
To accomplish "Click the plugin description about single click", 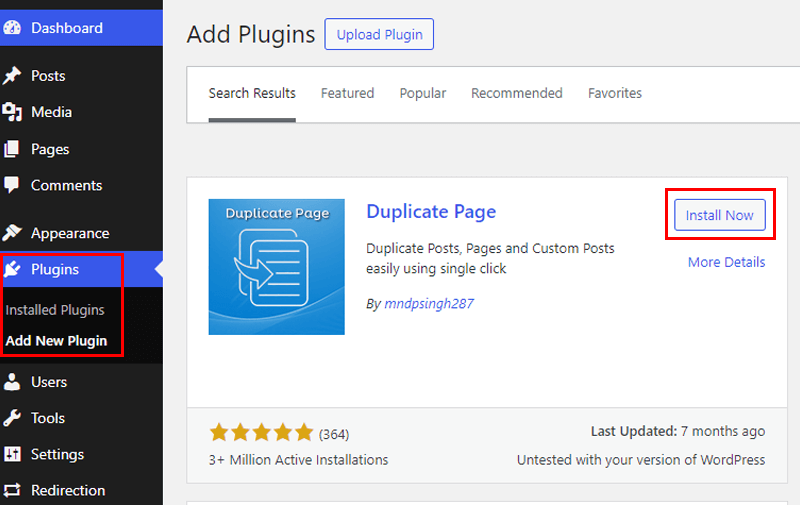I will tap(490, 258).
